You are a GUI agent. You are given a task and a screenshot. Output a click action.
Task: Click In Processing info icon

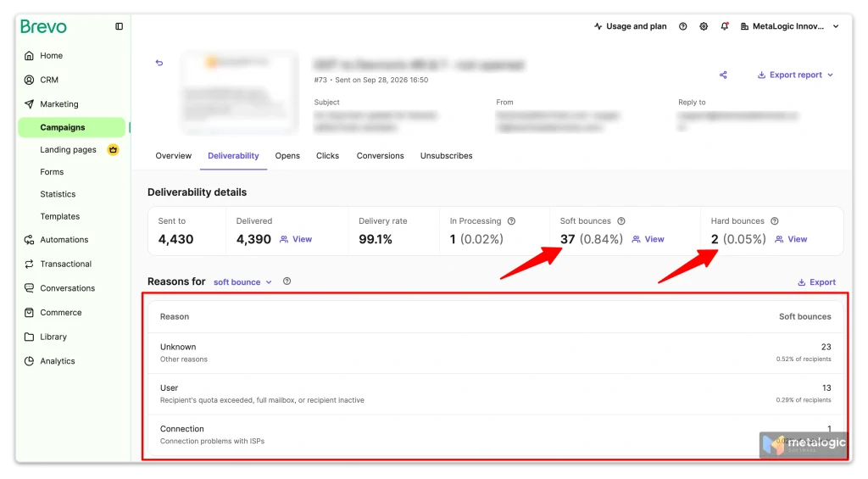[511, 221]
